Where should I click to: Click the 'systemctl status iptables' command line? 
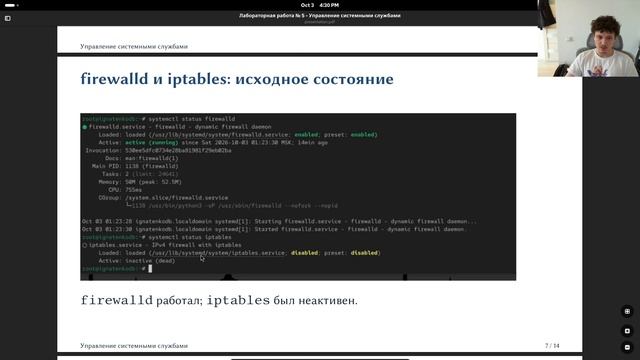(190, 237)
